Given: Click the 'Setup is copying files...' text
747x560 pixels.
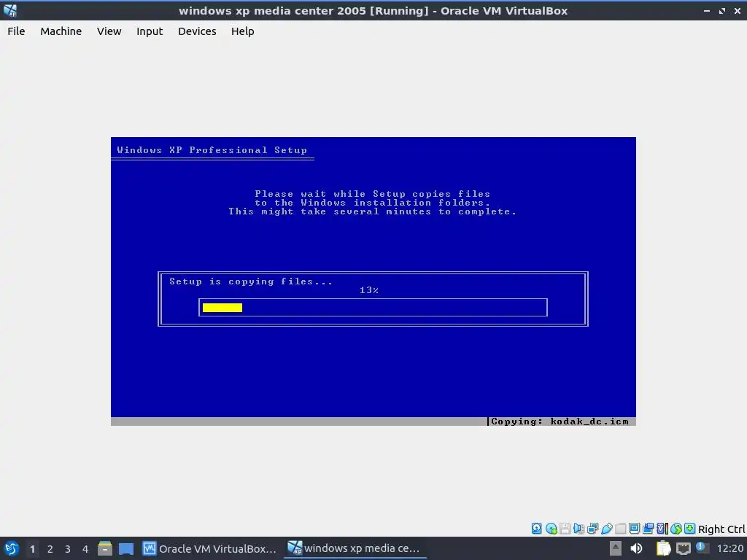Looking at the screenshot, I should tap(251, 281).
